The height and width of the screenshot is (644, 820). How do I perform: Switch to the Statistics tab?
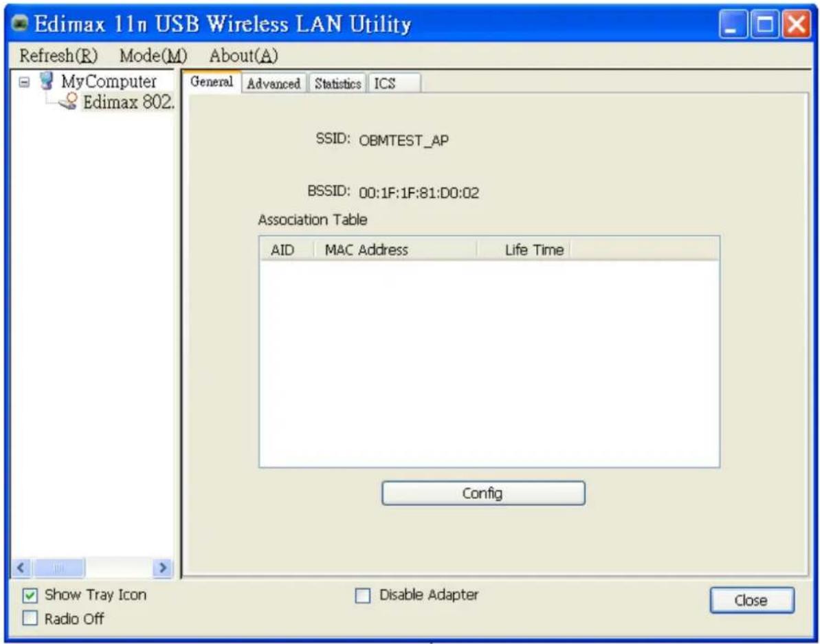coord(338,84)
